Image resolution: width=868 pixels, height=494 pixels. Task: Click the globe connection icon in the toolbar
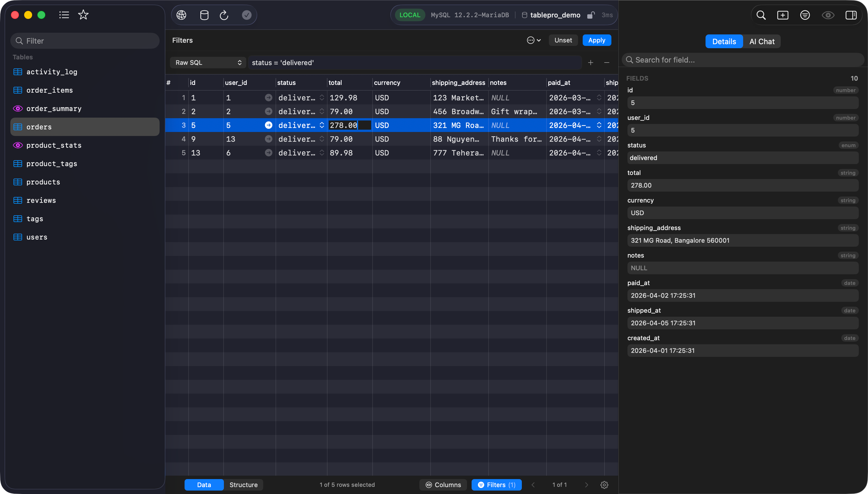[x=181, y=15]
